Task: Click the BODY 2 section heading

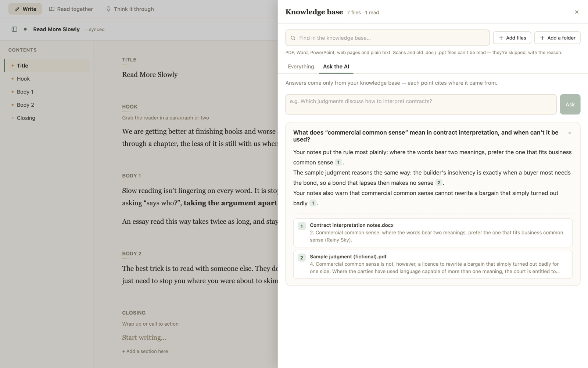Action: [132, 254]
